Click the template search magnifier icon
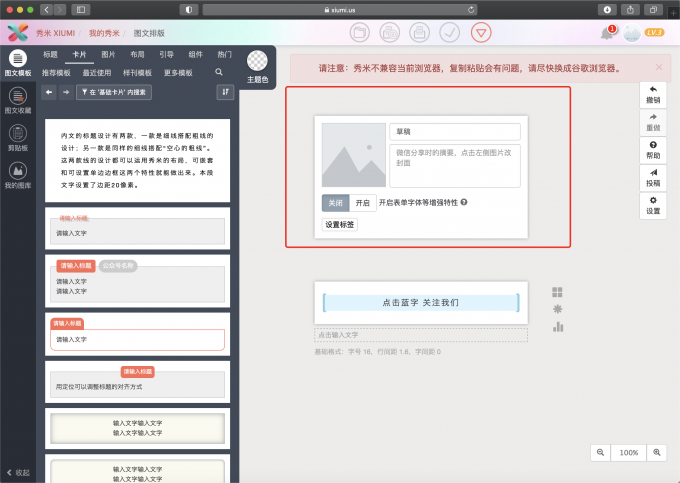This screenshot has width=680, height=483. tap(219, 73)
